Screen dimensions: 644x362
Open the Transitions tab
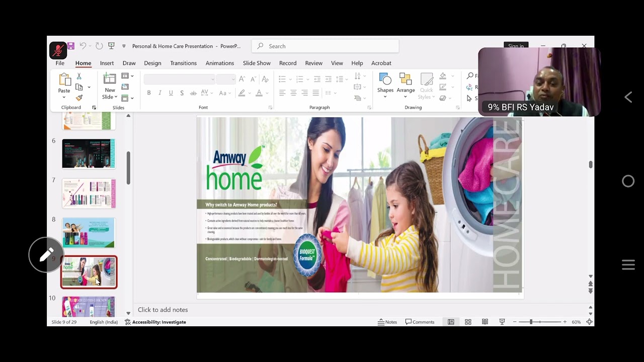pyautogui.click(x=183, y=63)
